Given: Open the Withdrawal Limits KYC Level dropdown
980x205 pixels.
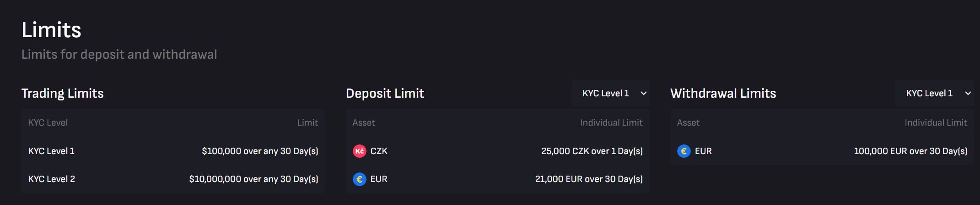Looking at the screenshot, I should pyautogui.click(x=934, y=93).
